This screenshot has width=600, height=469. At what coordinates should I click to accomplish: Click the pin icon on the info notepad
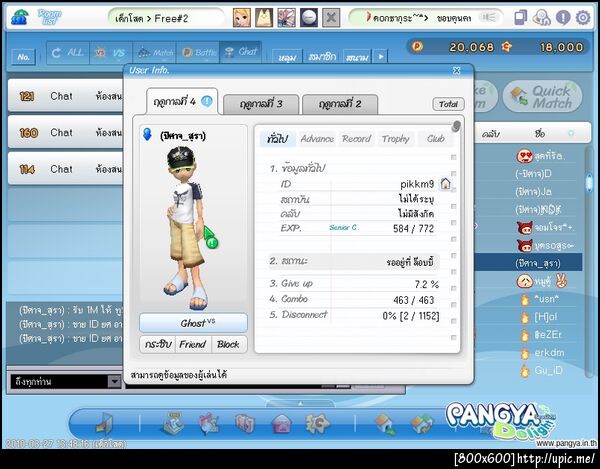point(455,126)
